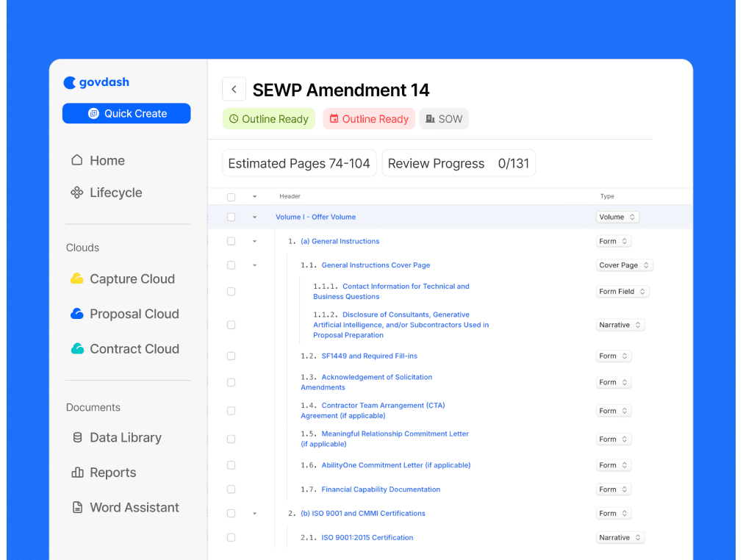Check Acknowledgement of Solicitation Amendments checkbox

point(231,382)
